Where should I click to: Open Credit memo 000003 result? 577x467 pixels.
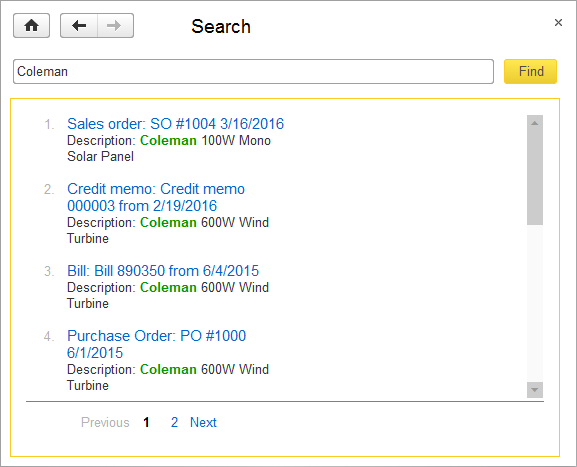coord(156,197)
